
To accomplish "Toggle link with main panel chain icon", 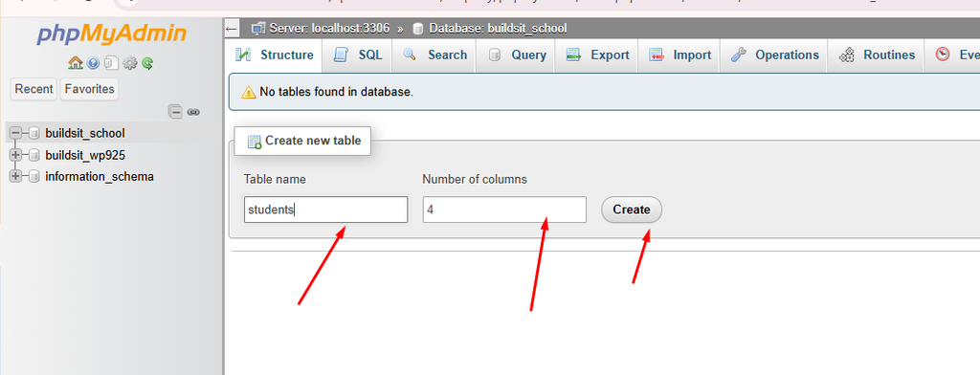I will point(193,113).
